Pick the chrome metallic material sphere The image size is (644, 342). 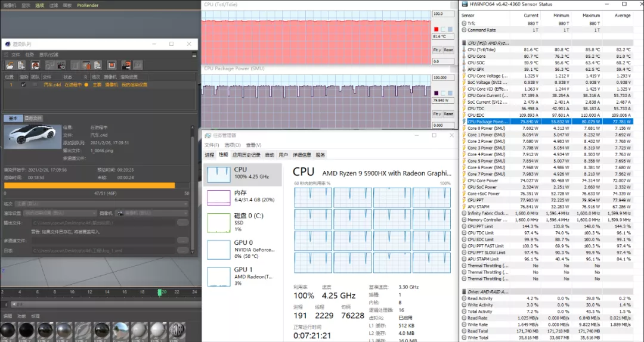[x=64, y=330]
